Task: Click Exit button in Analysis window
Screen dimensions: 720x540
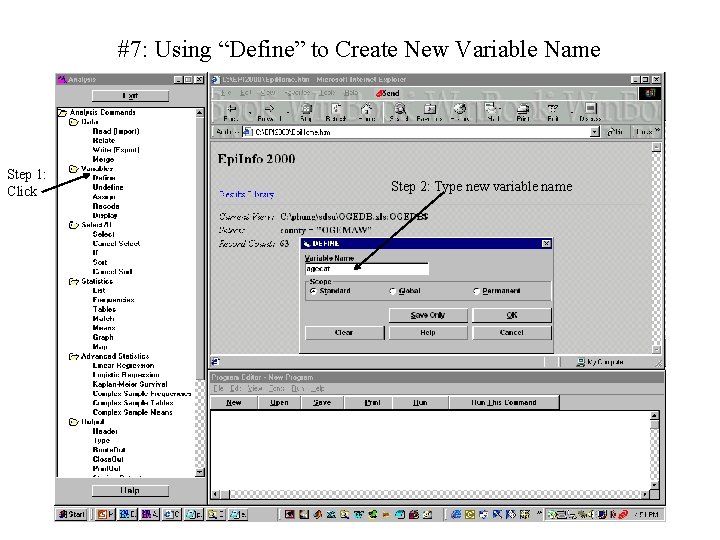Action: 130,96
